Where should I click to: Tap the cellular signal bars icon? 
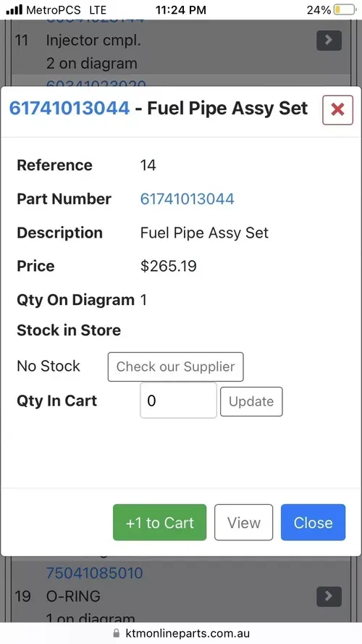(14, 10)
